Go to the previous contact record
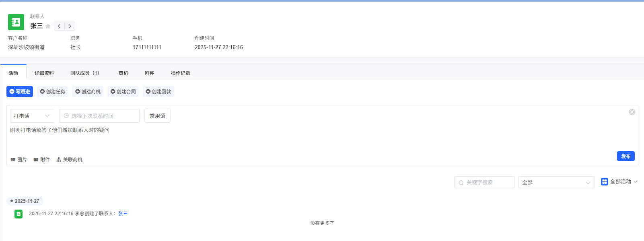 (59, 26)
